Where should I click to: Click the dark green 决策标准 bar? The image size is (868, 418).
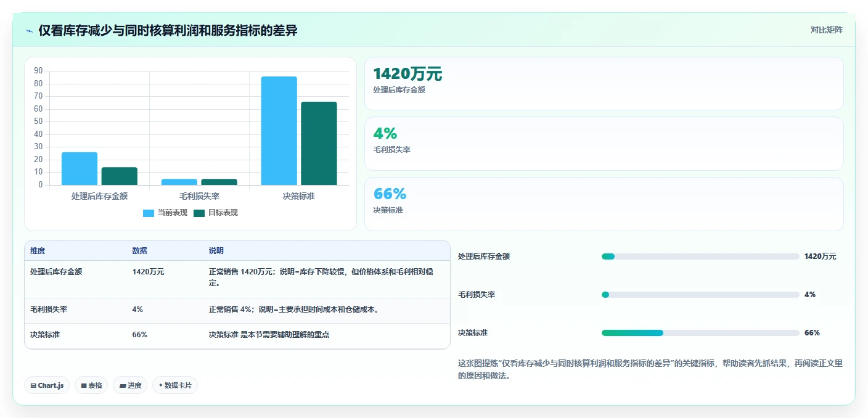point(319,143)
